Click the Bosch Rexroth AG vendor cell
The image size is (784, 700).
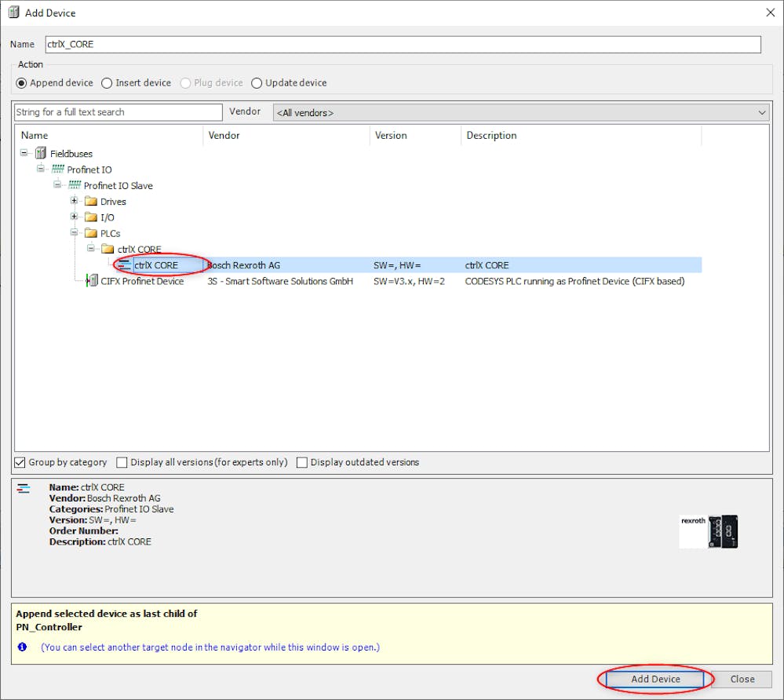click(x=243, y=265)
